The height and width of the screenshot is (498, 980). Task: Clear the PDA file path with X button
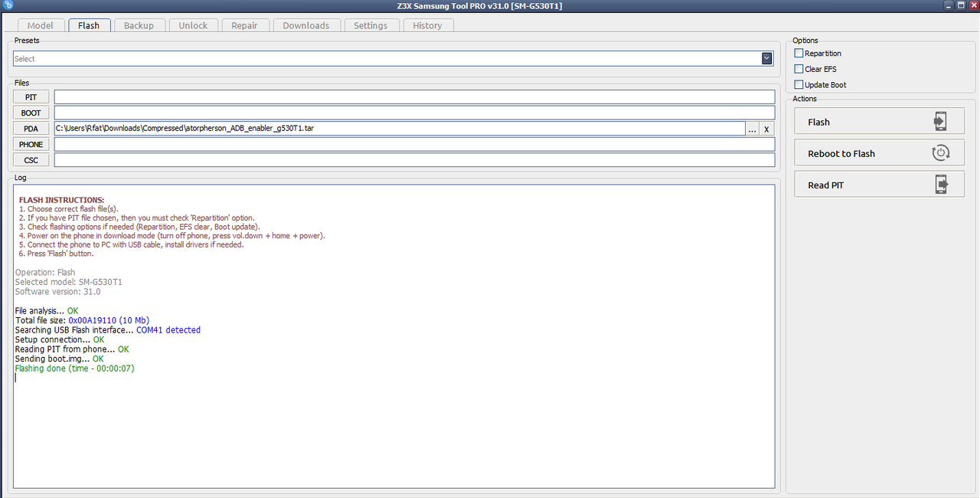(766, 129)
